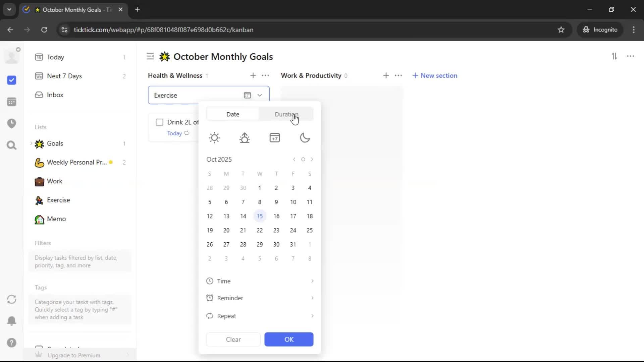644x362 pixels.
Task: Switch date picker to Duration mode
Action: 286,114
